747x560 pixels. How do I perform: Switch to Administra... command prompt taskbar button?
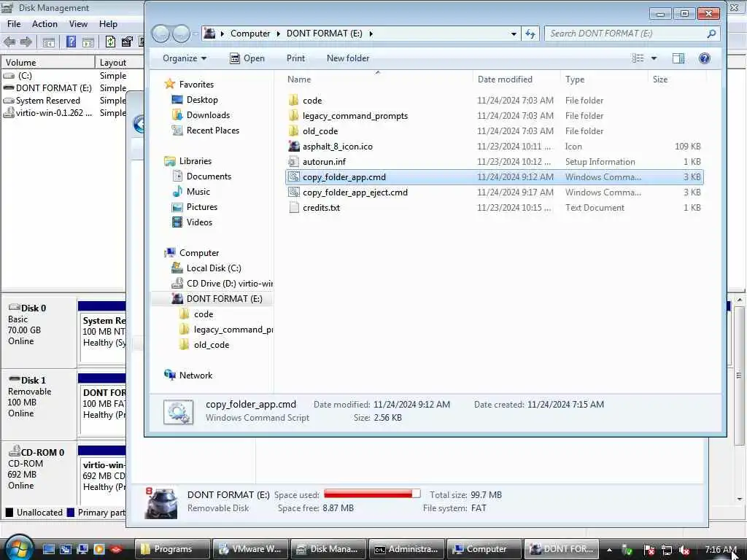point(407,549)
